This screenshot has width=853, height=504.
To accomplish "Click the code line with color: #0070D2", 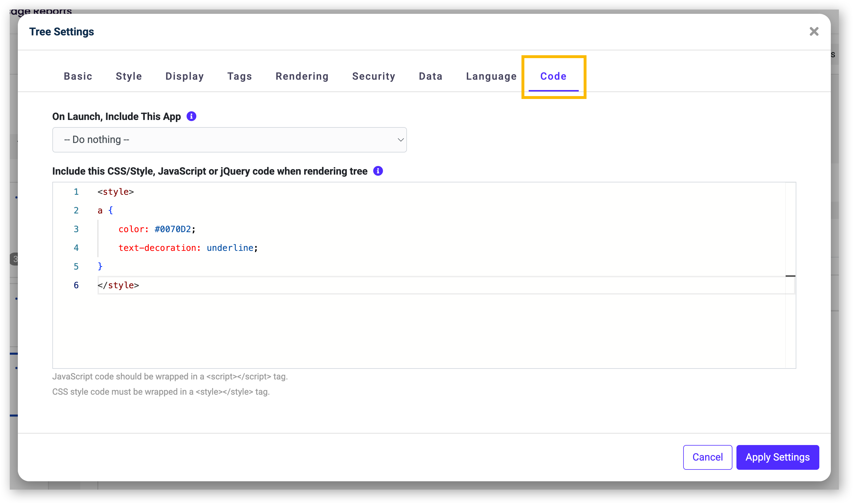I will pyautogui.click(x=157, y=229).
